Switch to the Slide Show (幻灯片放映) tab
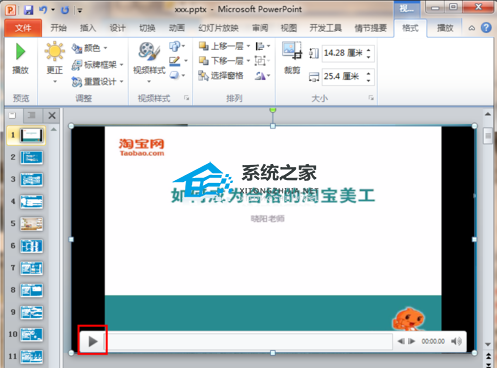The image size is (497, 368). [218, 28]
